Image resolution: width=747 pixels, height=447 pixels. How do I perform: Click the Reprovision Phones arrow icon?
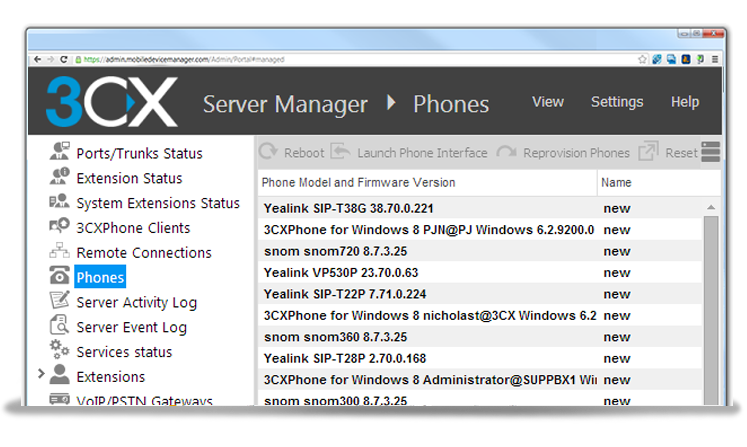coord(506,152)
